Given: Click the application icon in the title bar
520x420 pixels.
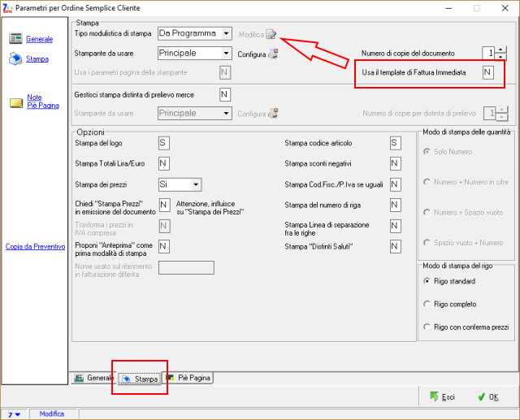Looking at the screenshot, I should (x=7, y=8).
